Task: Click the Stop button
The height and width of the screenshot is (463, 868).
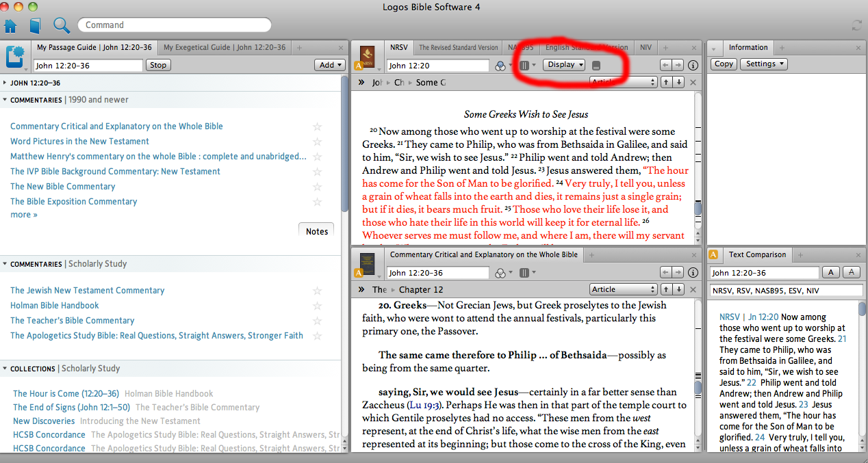Action: (x=158, y=65)
